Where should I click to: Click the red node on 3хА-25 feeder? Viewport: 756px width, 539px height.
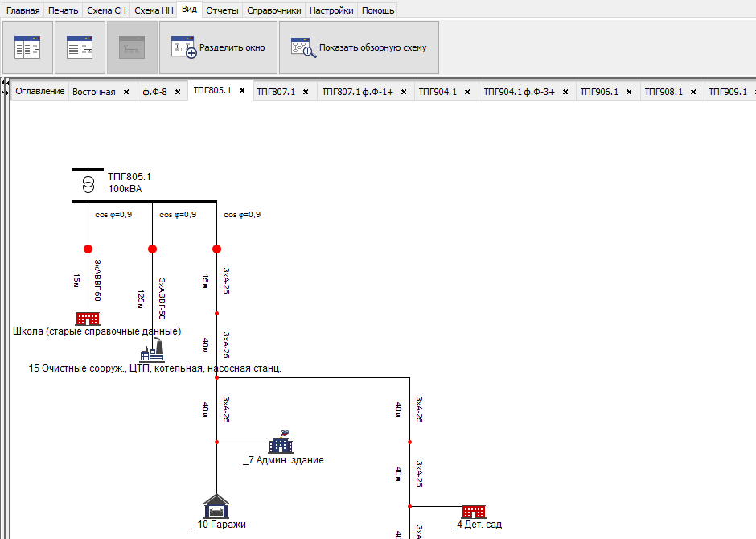coord(216,249)
